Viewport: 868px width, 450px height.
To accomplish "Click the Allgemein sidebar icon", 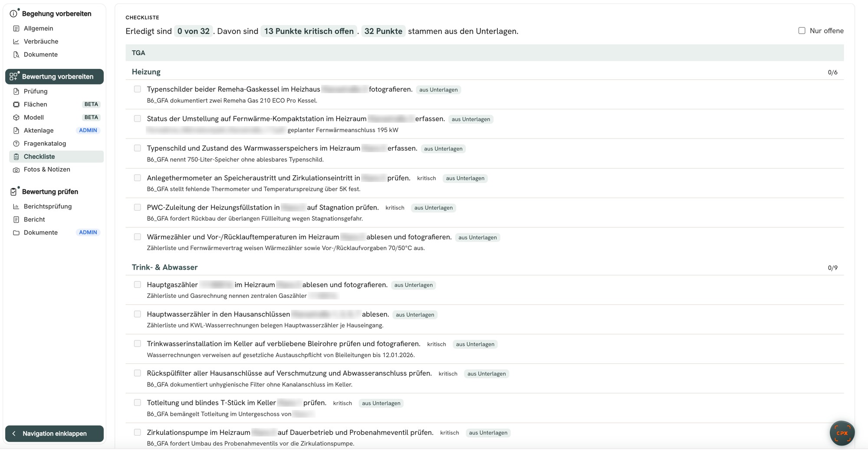I will 16,29.
